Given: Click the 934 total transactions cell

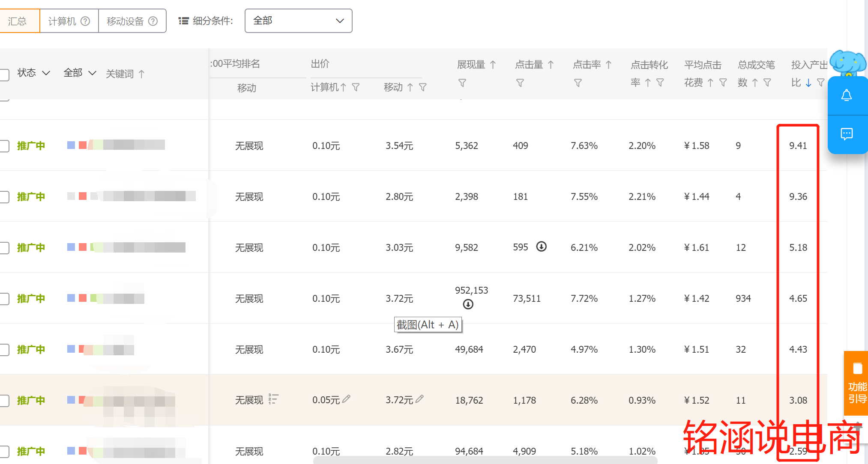Looking at the screenshot, I should coord(743,299).
